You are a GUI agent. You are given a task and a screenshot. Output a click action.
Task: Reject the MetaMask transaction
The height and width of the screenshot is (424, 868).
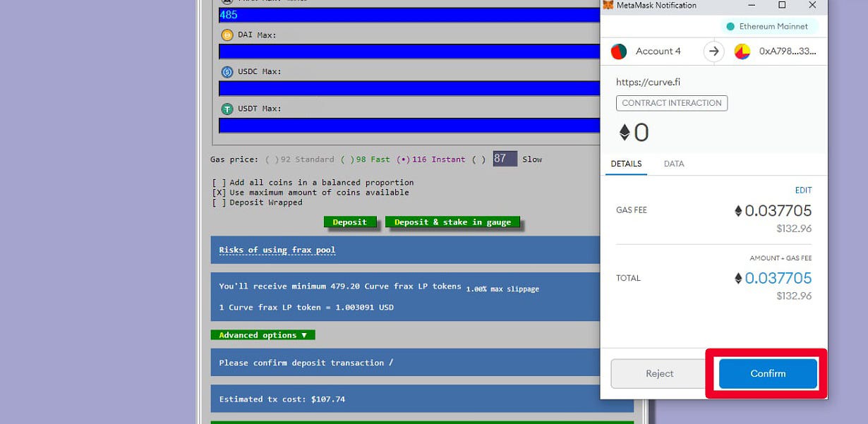660,374
